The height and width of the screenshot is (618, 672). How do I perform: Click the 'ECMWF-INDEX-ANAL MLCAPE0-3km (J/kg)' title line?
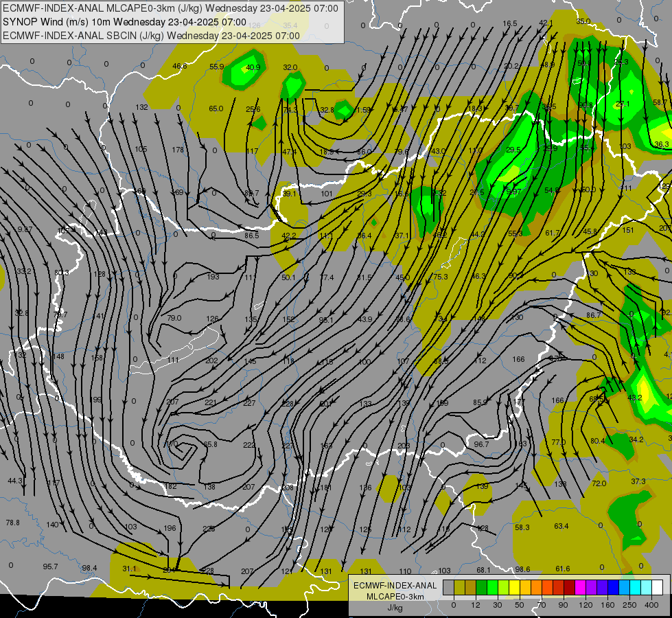(170, 8)
